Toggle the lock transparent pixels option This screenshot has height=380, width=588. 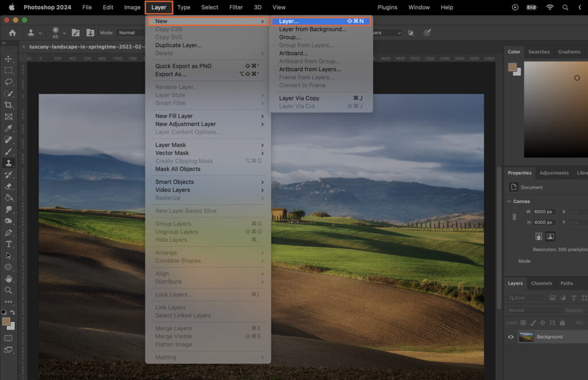tap(523, 323)
